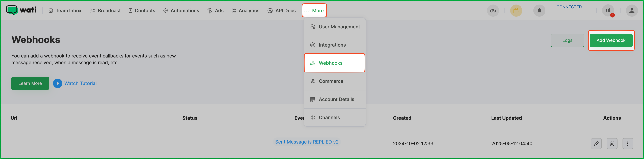Open announcements megaphone icon
644x159 pixels.
(608, 11)
